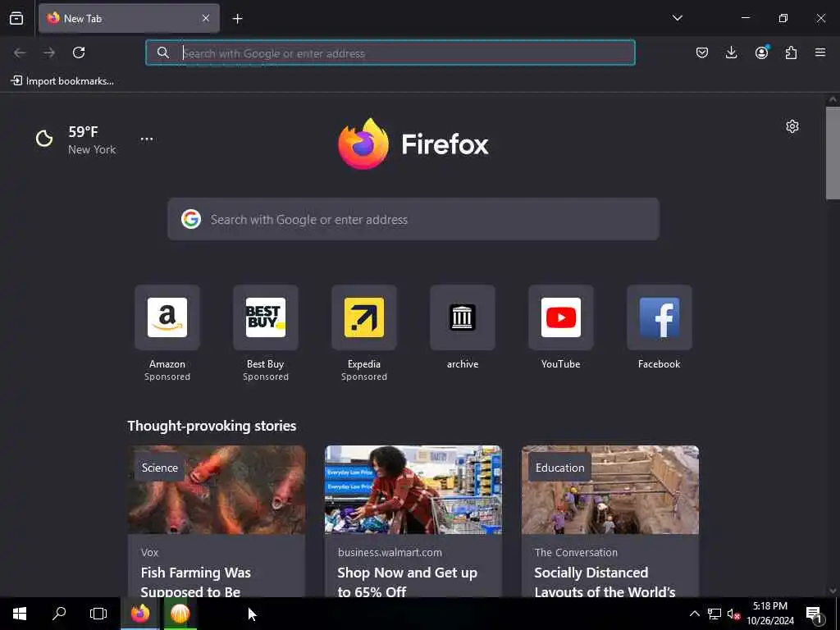Screen dimensions: 840x630
Task: Show the Downloads panel
Action: 731,52
